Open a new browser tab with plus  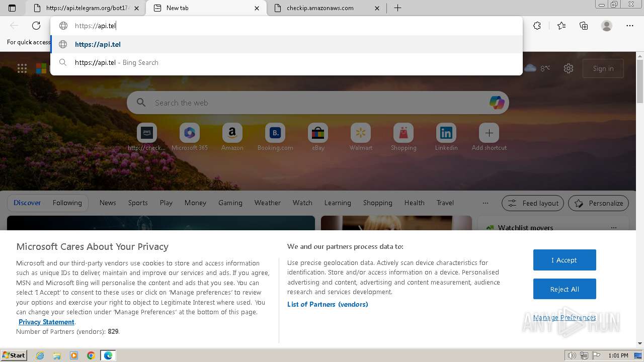coord(397,8)
